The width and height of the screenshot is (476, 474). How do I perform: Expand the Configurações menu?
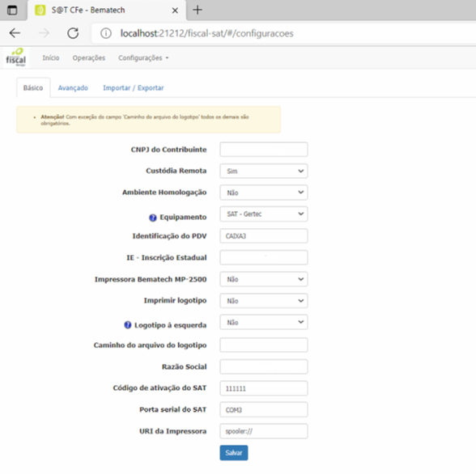tap(143, 58)
